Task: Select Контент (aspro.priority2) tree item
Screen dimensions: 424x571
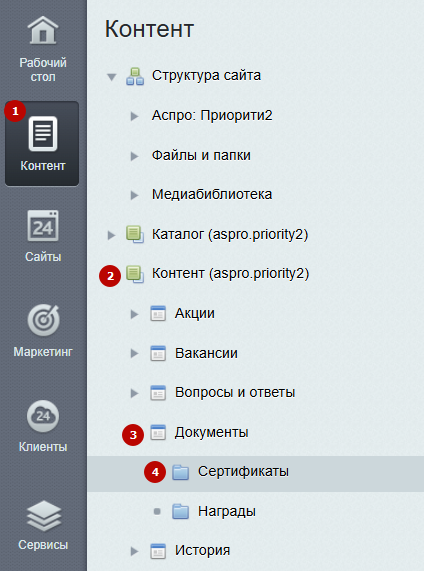Action: 230,273
